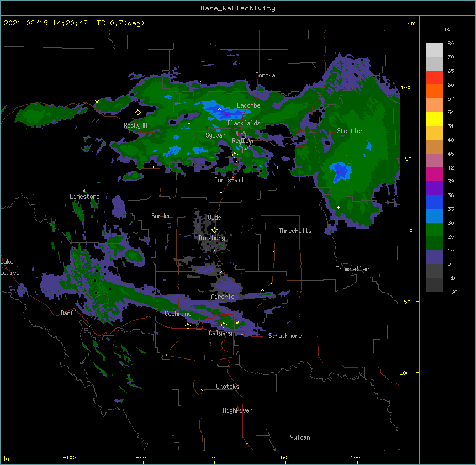Viewport: 476px width, 465px height.
Task: Click the Banff label
Action: point(68,313)
